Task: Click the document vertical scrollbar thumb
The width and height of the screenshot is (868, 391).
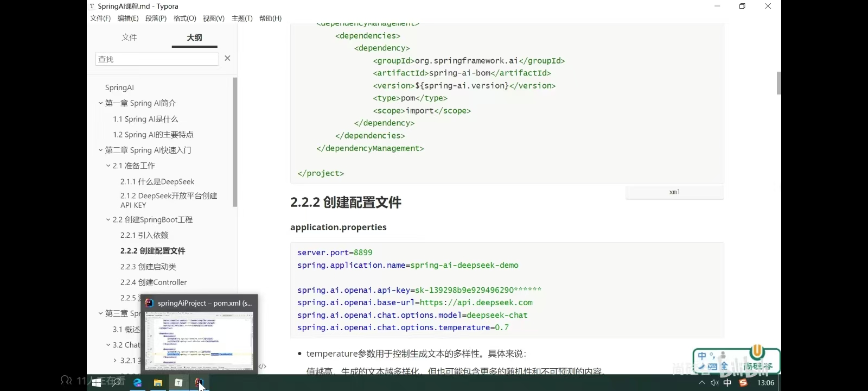Action: point(779,83)
